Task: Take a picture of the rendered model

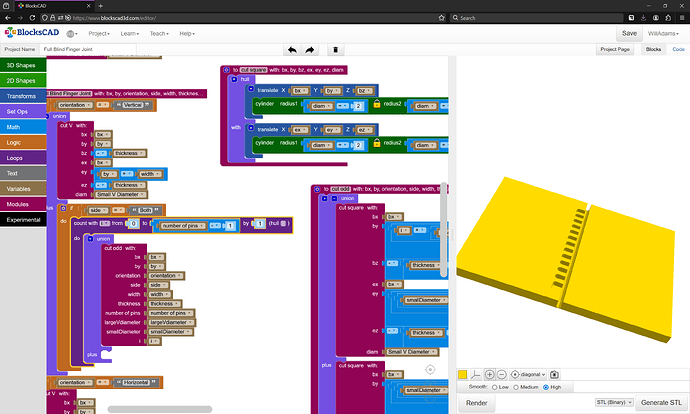Action: tap(554, 374)
